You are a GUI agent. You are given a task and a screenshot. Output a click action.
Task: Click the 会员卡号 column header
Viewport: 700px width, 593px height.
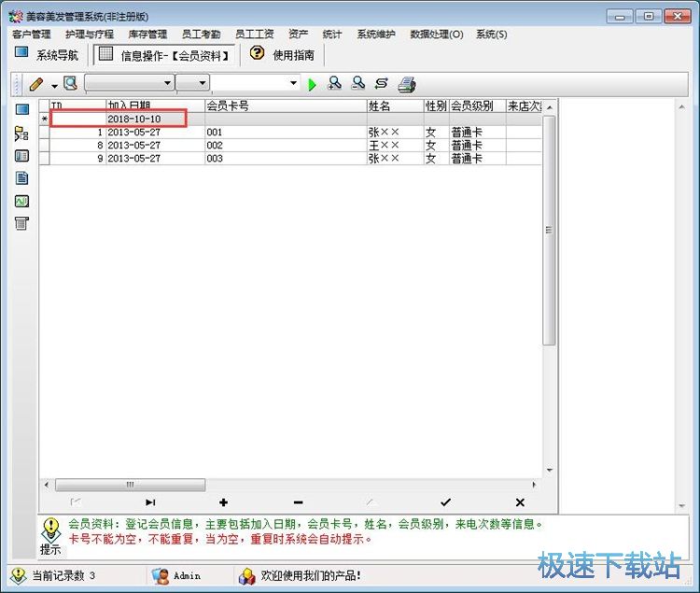click(x=286, y=106)
